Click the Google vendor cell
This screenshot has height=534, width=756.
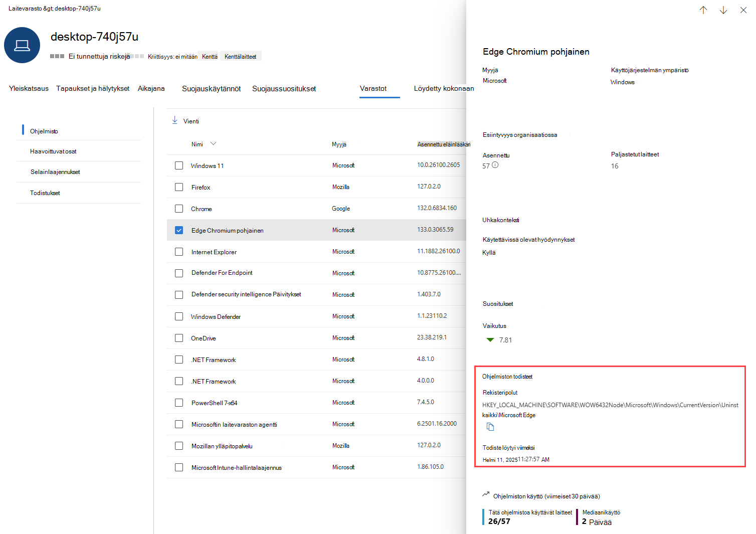pyautogui.click(x=341, y=209)
